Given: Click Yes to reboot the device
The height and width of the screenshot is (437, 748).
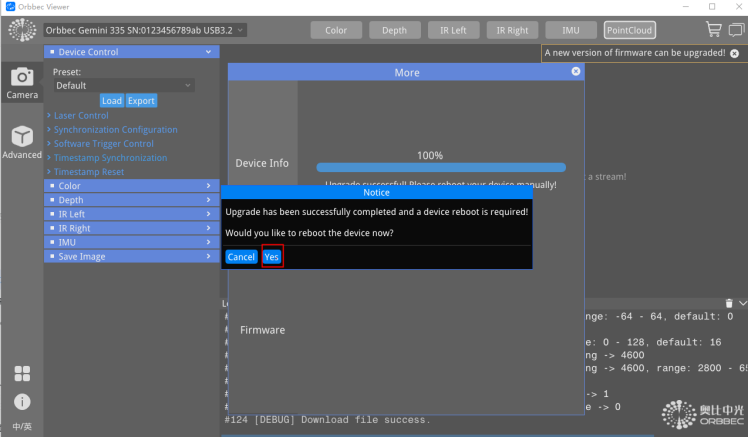Looking at the screenshot, I should pos(272,257).
